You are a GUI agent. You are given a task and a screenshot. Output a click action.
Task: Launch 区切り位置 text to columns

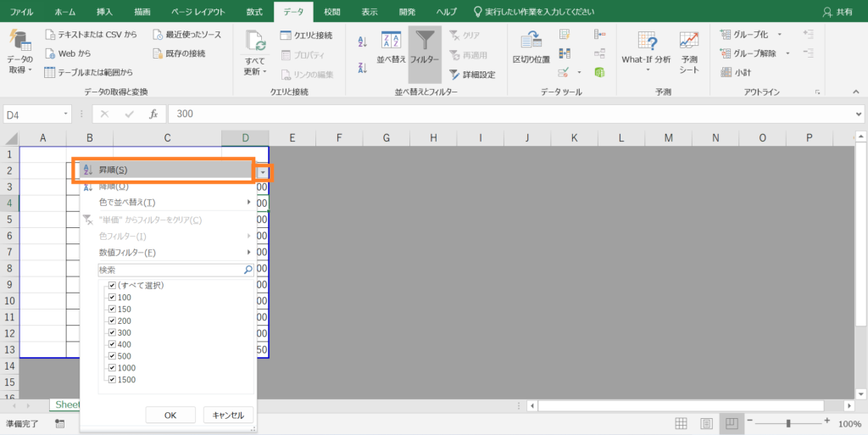tap(531, 48)
